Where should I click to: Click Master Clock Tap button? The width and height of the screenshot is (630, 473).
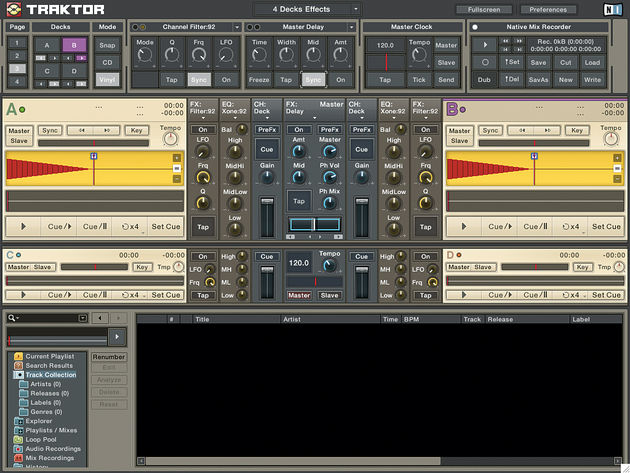coord(385,80)
